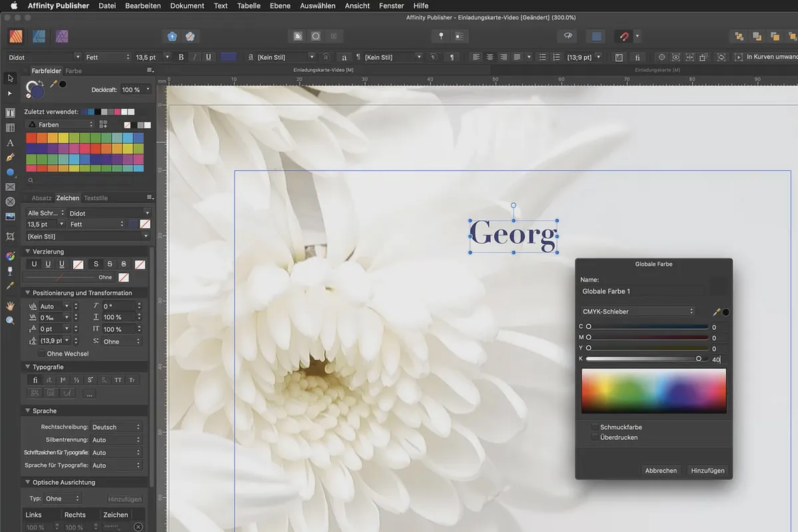Toggle the first underline U decoration
The height and width of the screenshot is (532, 798).
tap(35, 264)
